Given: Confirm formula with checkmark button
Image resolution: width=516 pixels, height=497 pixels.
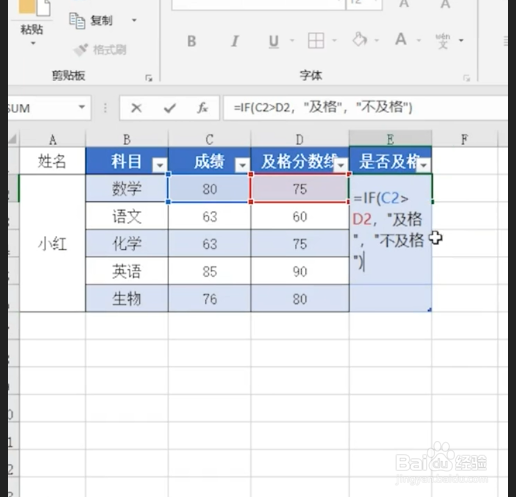Looking at the screenshot, I should (170, 108).
